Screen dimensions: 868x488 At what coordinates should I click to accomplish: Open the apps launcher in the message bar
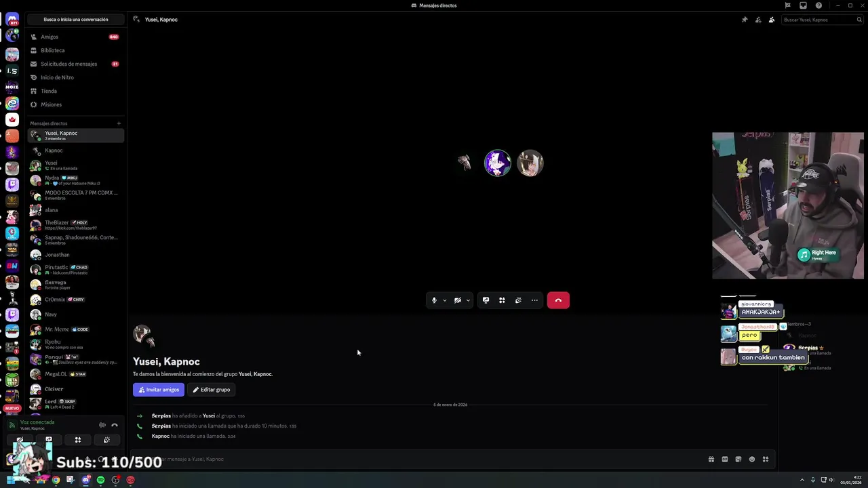[x=766, y=460]
